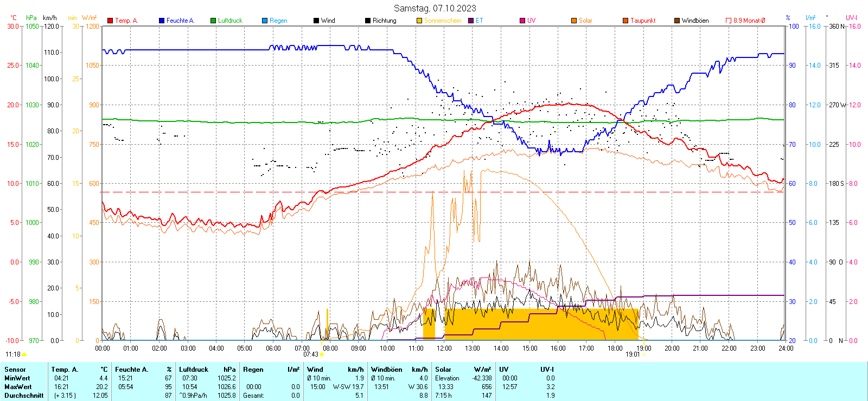Click the purple ET legend square
The height and width of the screenshot is (401, 868).
[471, 21]
